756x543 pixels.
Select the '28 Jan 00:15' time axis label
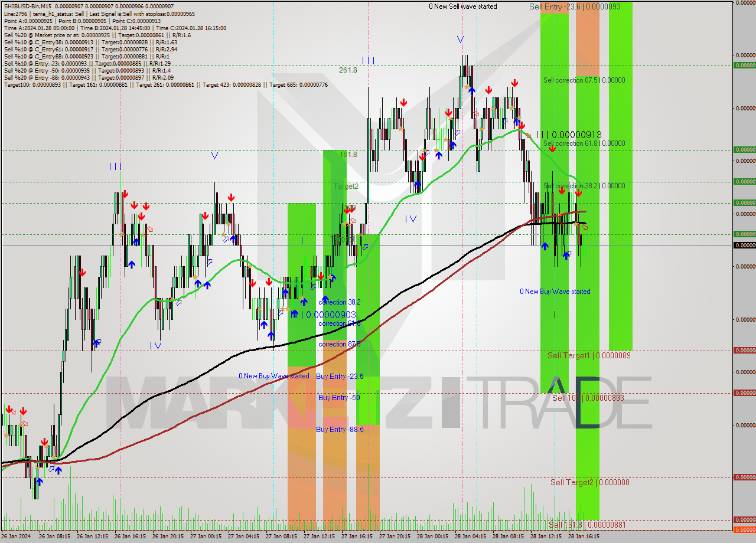[x=432, y=537]
